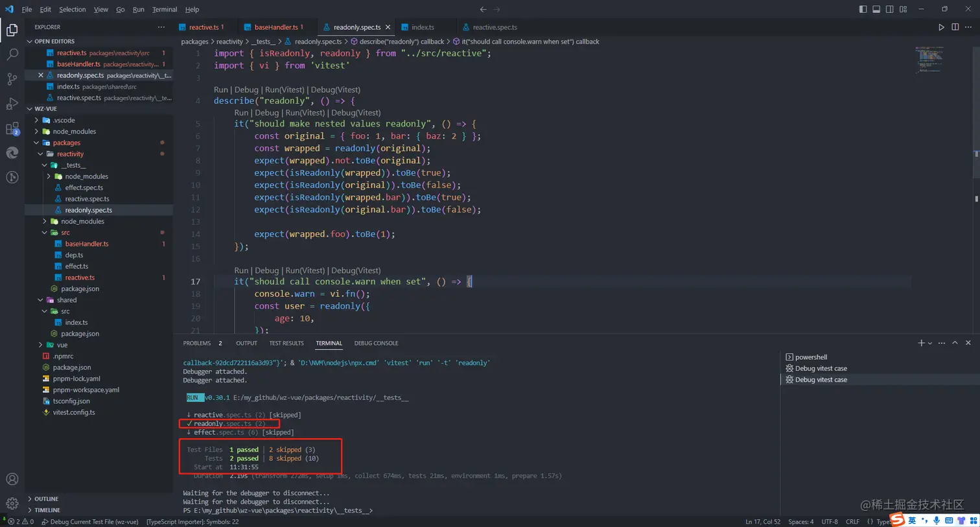Open the editor More Actions menu
This screenshot has height=527, width=980.
968,27
